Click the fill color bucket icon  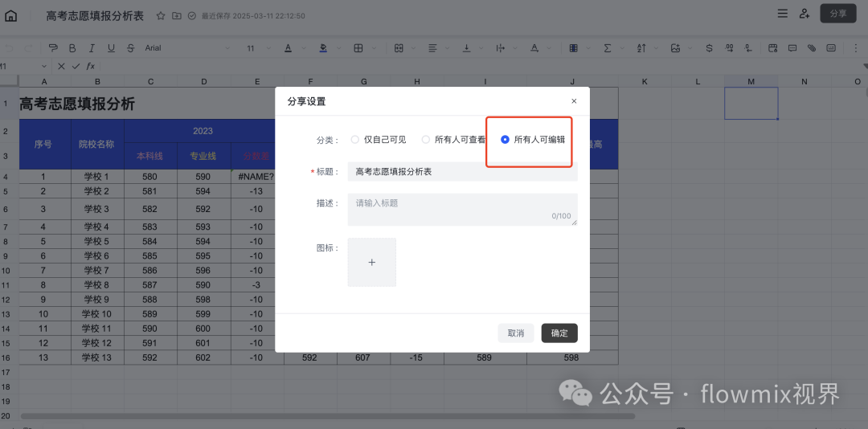tap(323, 48)
